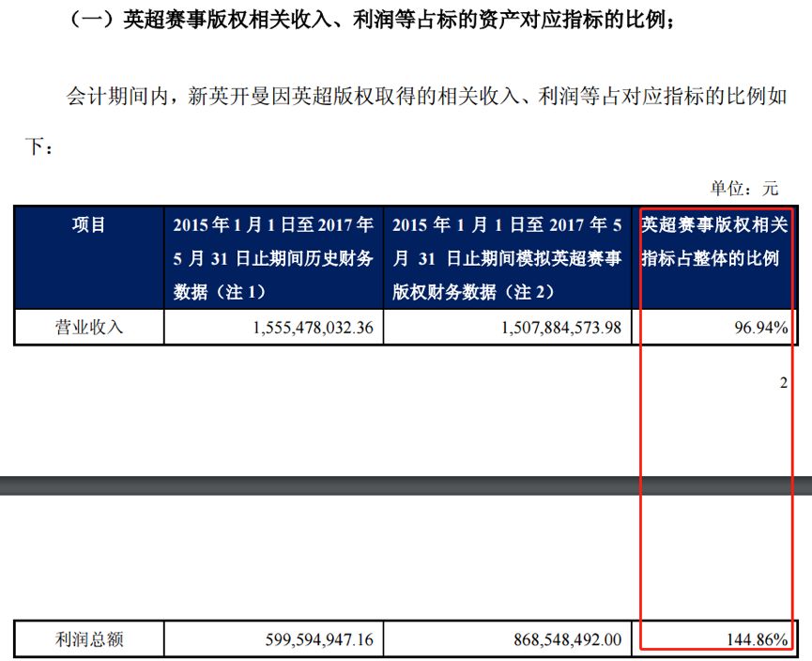Click the 单位：元 unit label
The width and height of the screenshot is (812, 661).
click(x=744, y=188)
